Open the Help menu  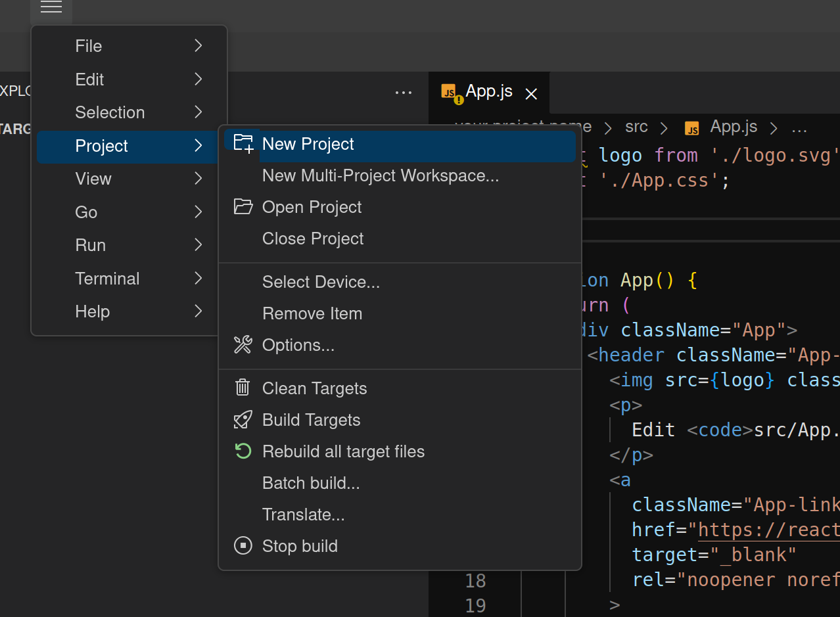pyautogui.click(x=129, y=311)
